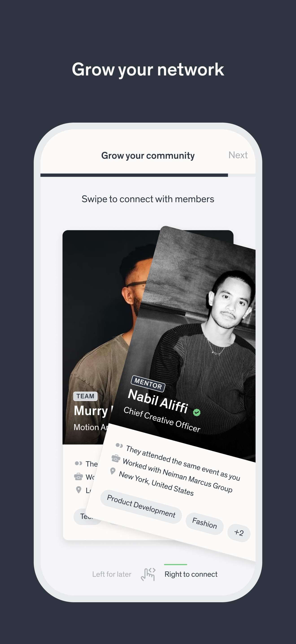Tap the briefcase icon on Murry's card

[x=78, y=477]
